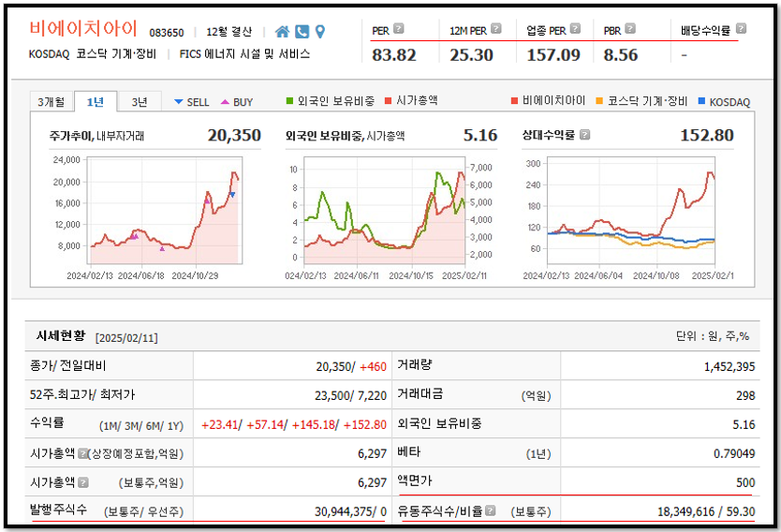Click 업종 PER value 157.09

[x=553, y=55]
